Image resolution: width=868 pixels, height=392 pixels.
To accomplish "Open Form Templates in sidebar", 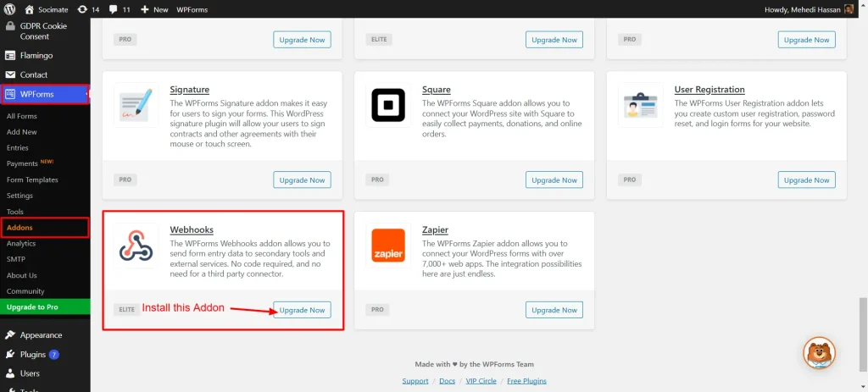I will pos(32,179).
